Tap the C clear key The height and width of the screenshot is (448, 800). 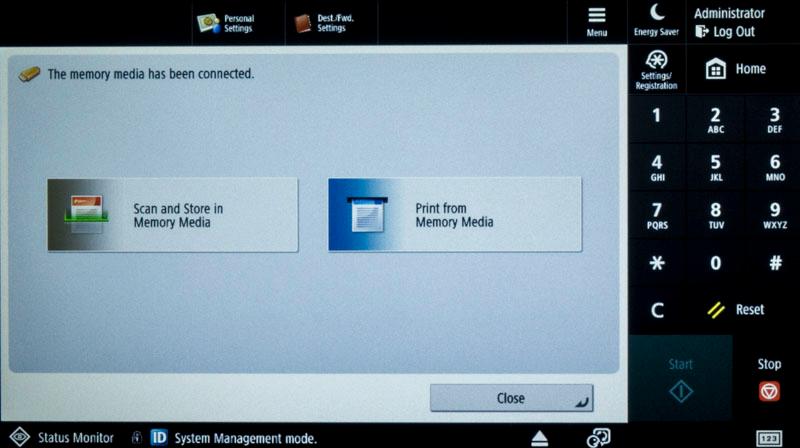[657, 310]
